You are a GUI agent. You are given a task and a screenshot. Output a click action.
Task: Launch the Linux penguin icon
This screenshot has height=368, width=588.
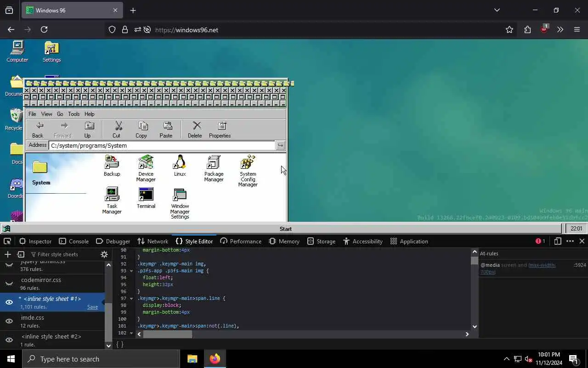[x=180, y=166]
